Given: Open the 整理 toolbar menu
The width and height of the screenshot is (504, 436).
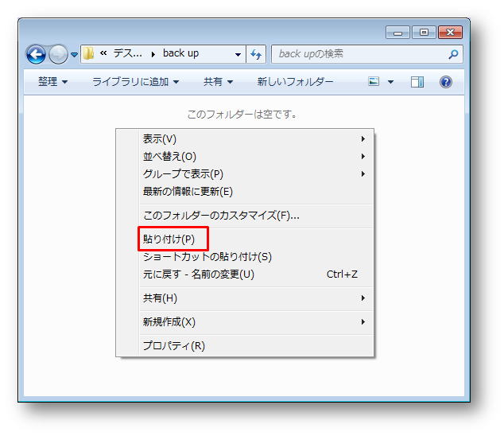Looking at the screenshot, I should (53, 82).
